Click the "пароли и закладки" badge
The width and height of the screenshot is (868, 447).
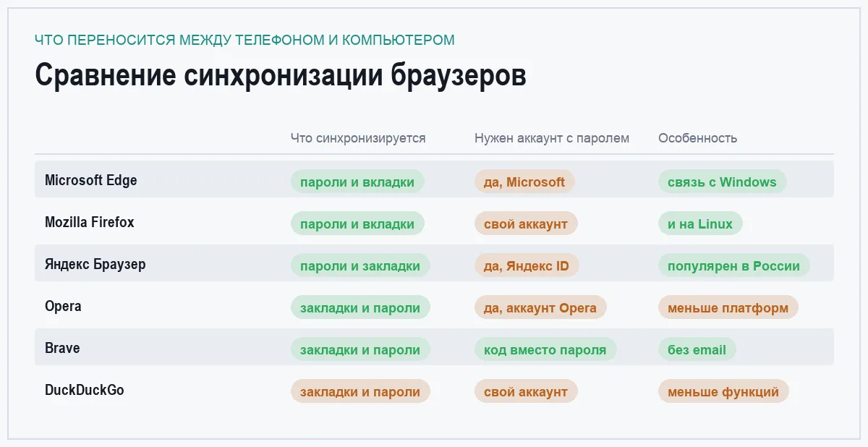(360, 265)
